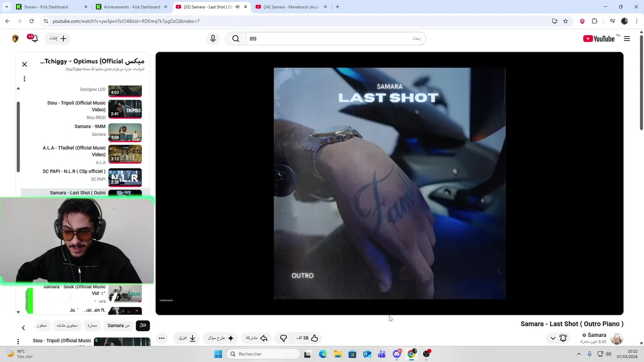Screen dimensions: 644x362
Task: Open Chrome media controls icon
Action: click(x=612, y=21)
